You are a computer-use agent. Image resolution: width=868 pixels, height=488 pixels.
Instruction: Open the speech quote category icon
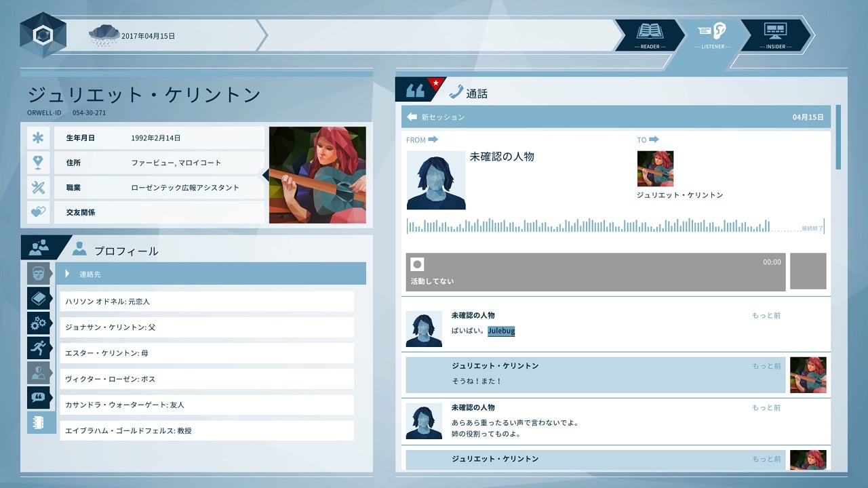point(39,397)
